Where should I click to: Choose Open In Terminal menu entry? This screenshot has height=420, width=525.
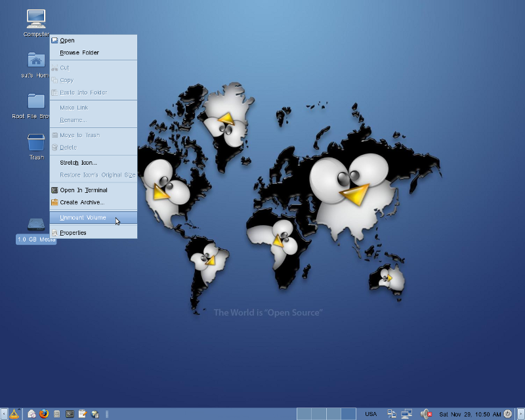click(x=93, y=190)
